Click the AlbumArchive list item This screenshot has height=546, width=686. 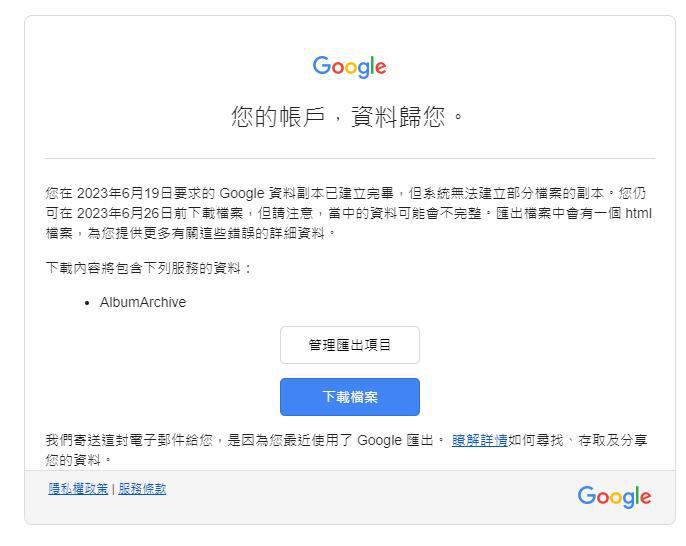143,302
